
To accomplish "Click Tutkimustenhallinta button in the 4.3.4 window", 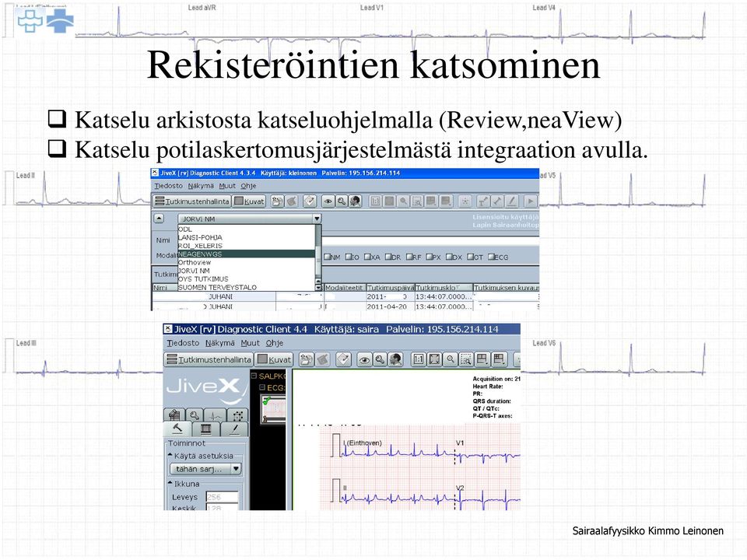I will pyautogui.click(x=192, y=201).
